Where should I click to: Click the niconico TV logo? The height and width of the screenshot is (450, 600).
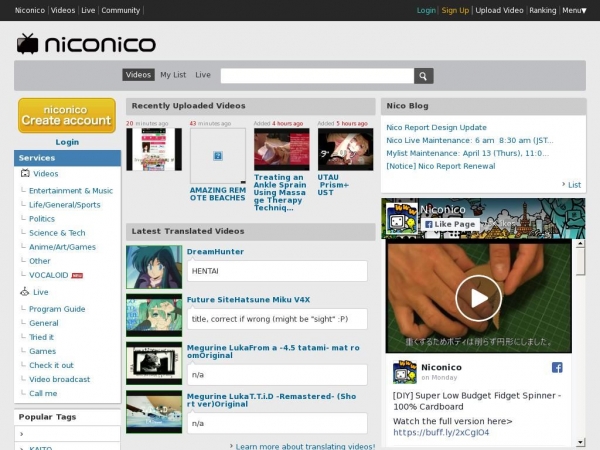tap(86, 44)
